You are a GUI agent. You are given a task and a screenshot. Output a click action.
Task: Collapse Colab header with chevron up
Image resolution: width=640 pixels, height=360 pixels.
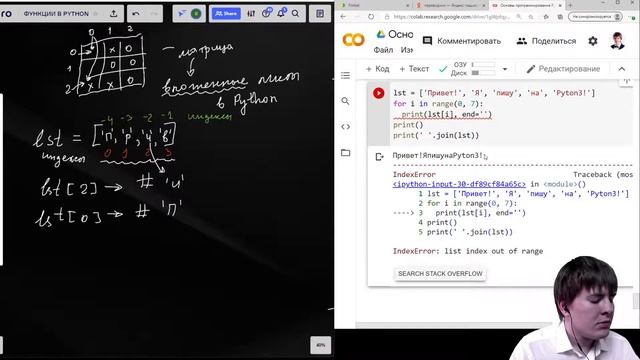coord(622,69)
